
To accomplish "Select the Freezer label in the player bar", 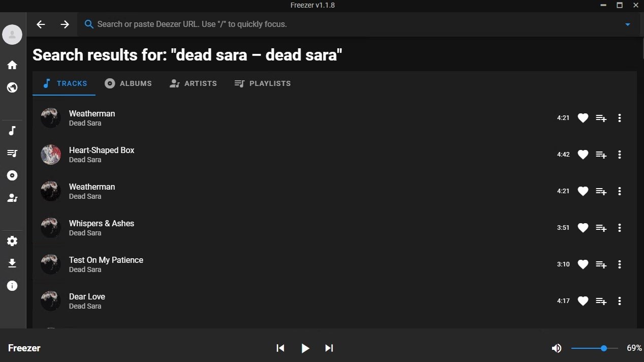I will (24, 348).
